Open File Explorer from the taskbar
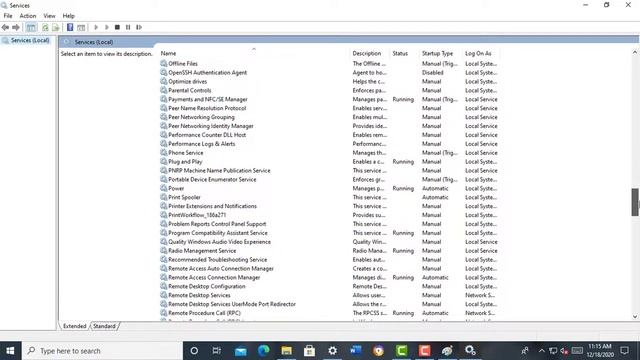Image resolution: width=640 pixels, height=360 pixels. click(x=287, y=351)
